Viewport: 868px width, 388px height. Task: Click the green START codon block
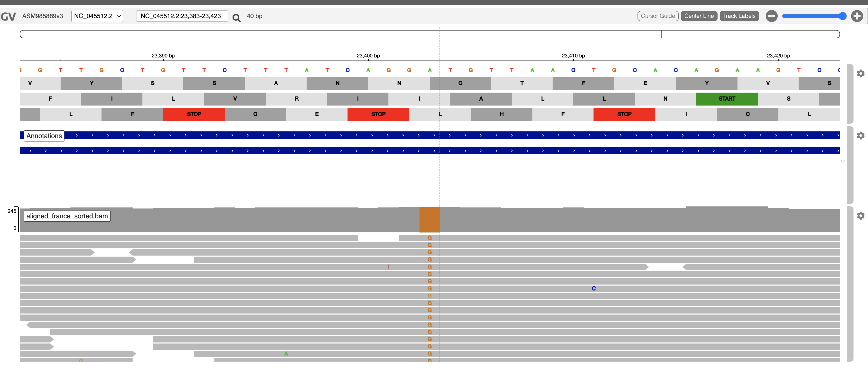click(x=727, y=99)
